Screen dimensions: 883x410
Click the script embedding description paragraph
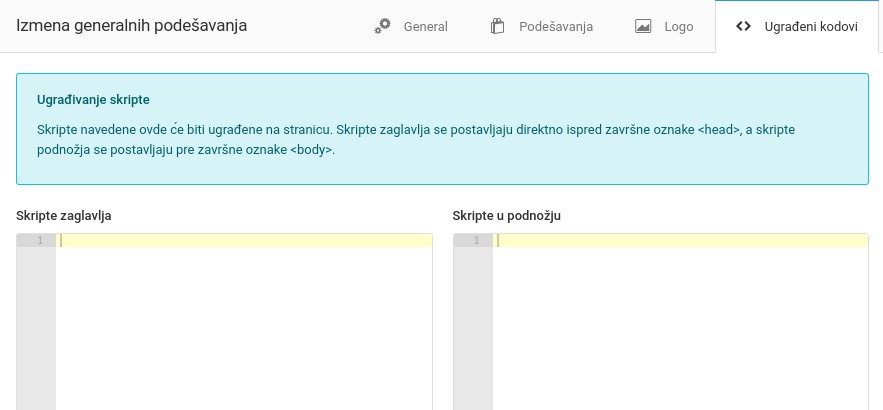tap(416, 140)
